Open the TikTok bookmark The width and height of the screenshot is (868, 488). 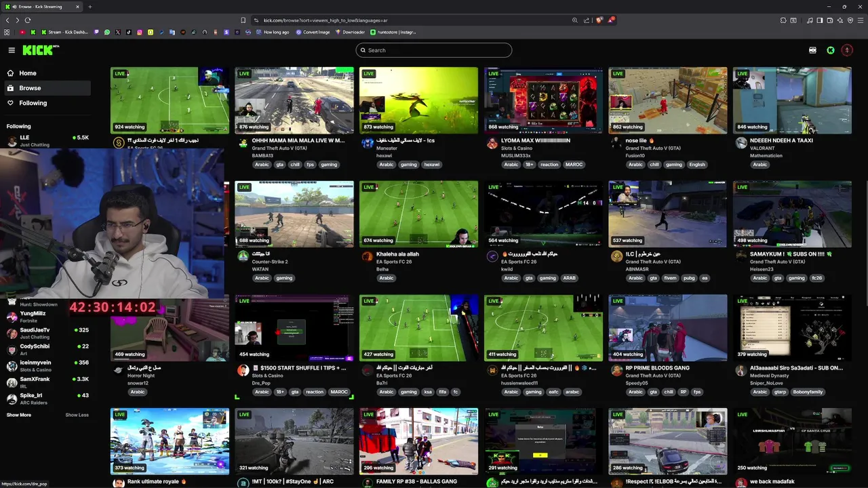pyautogui.click(x=129, y=32)
